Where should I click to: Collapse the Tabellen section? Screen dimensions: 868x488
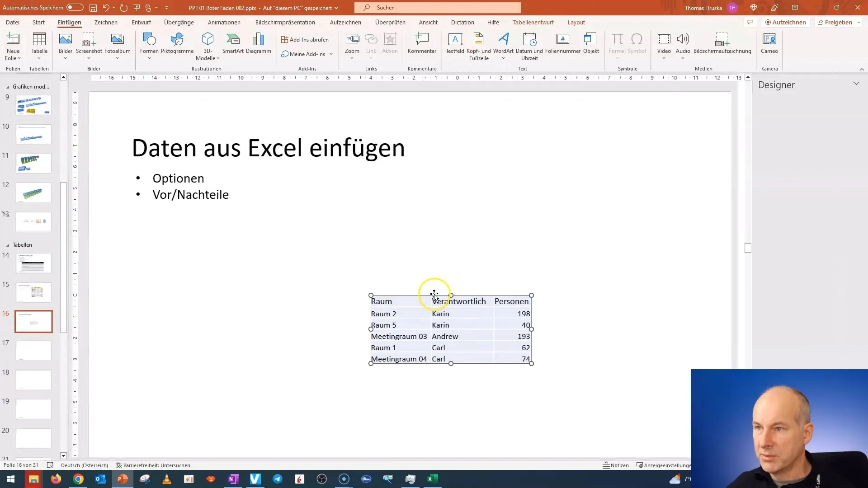(x=8, y=245)
